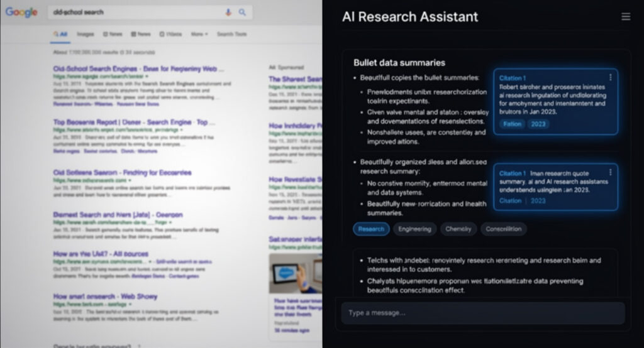Viewport: 644px width, 348px height.
Task: Open the Dameat Search and hiers result link
Action: [118, 215]
